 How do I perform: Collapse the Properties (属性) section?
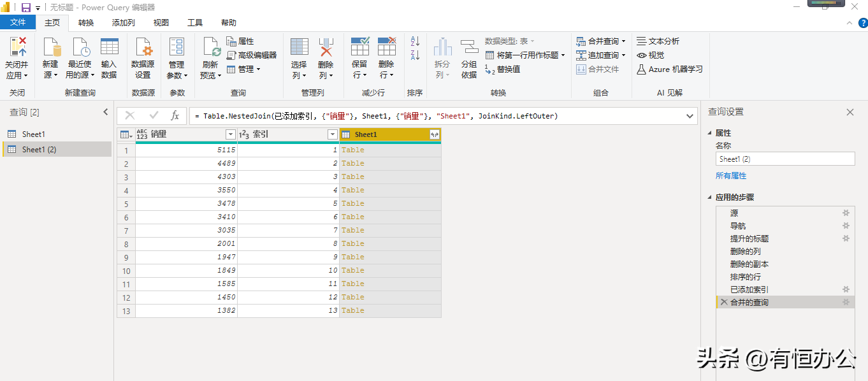[x=711, y=133]
